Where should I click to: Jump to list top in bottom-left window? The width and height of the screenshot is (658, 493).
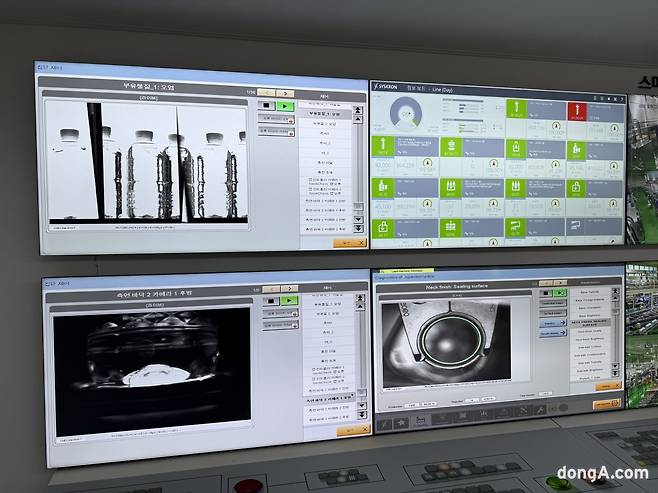click(360, 297)
